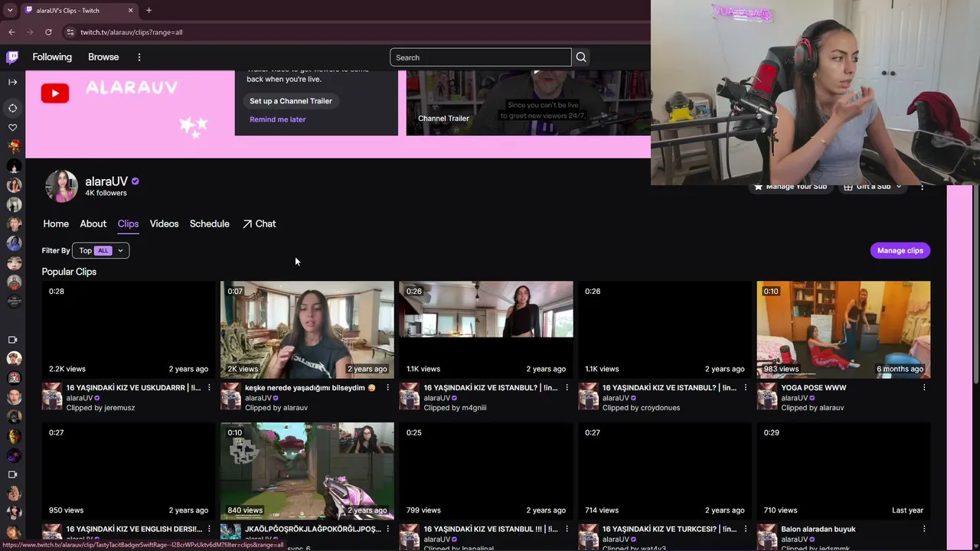This screenshot has height=551, width=980.
Task: Go to the Twitch home logo
Action: 12,57
